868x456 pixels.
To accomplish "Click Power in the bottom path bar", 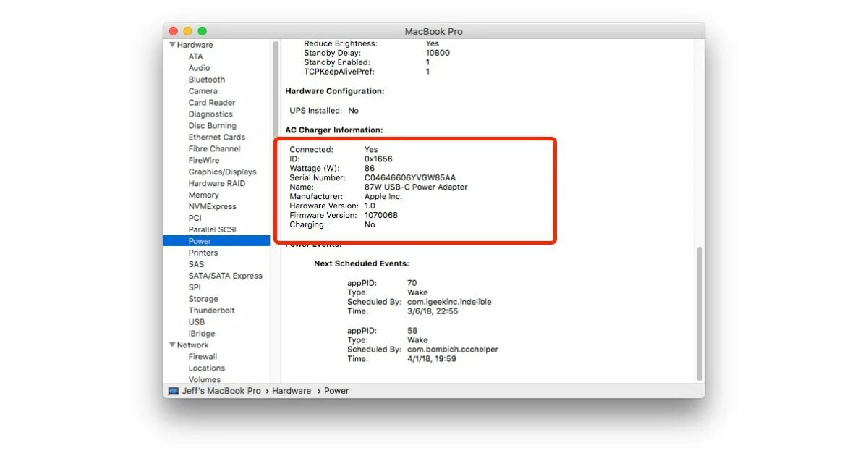I will [x=336, y=391].
